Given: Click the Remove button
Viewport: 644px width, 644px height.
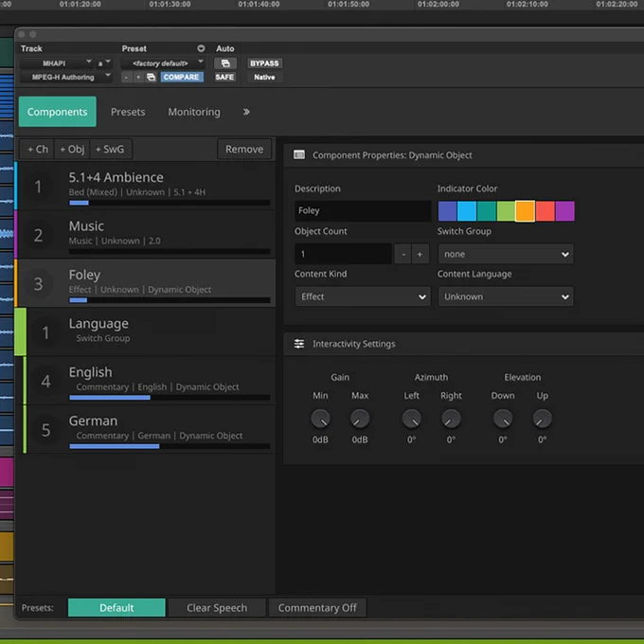Looking at the screenshot, I should [x=244, y=149].
